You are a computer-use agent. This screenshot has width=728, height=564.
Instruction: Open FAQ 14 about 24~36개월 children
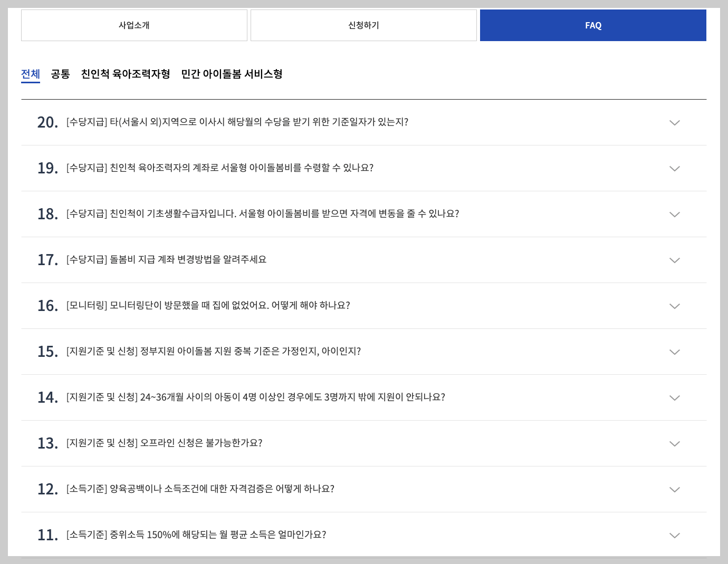tap(674, 397)
